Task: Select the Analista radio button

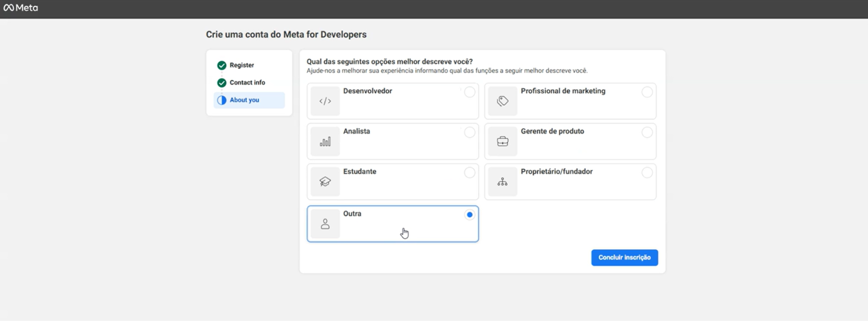Action: pyautogui.click(x=469, y=132)
